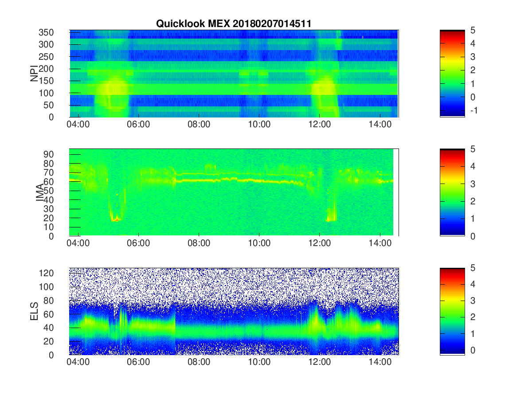The height and width of the screenshot is (399, 532).
Task: Click the 1 label on ELS colorbar
Action: pyautogui.click(x=472, y=333)
